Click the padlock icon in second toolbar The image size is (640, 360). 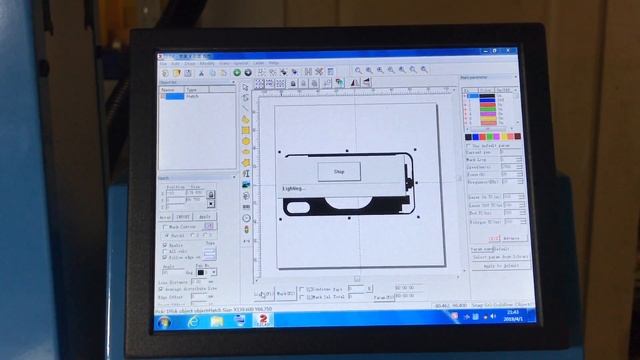[293, 84]
